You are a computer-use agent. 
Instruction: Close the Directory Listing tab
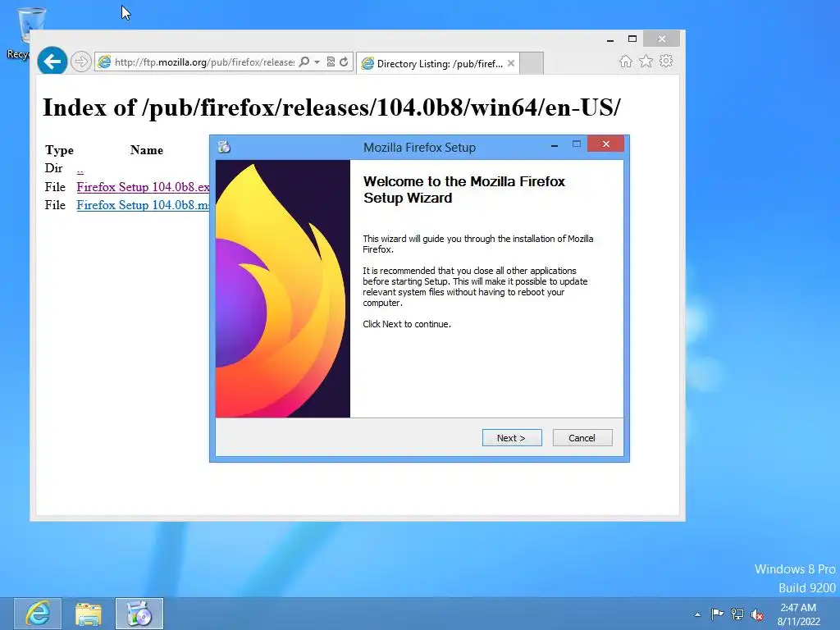[x=511, y=63]
